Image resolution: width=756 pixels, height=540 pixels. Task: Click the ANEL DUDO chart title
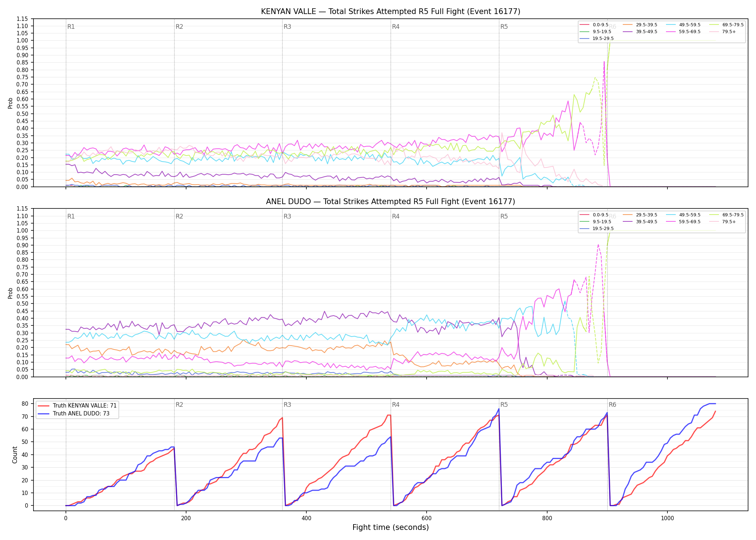tap(391, 202)
